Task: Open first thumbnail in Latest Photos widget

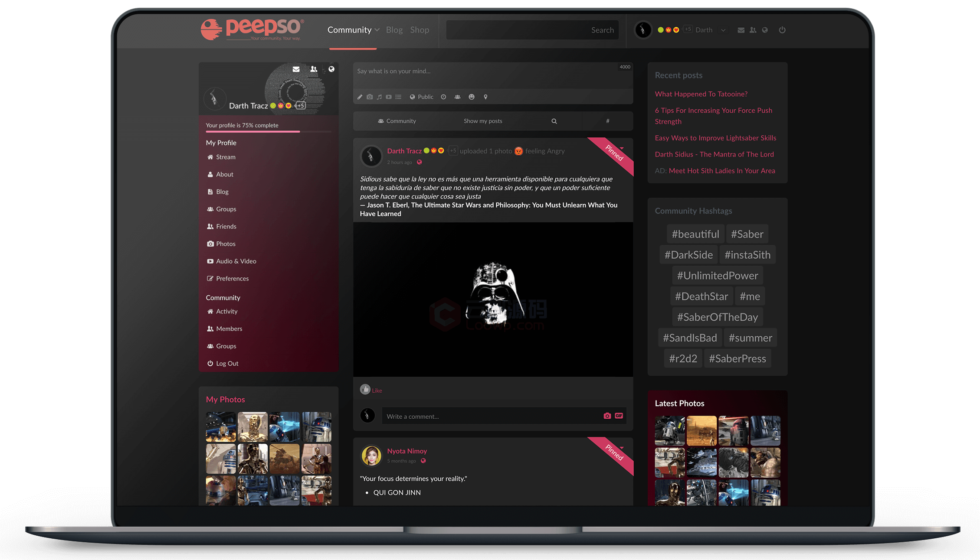Action: tap(670, 431)
